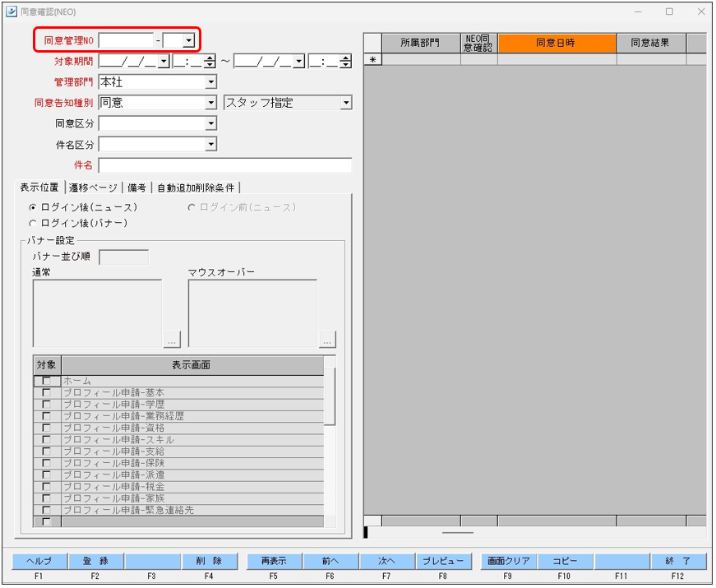Click the 画面クリア F9 button

pos(509,562)
